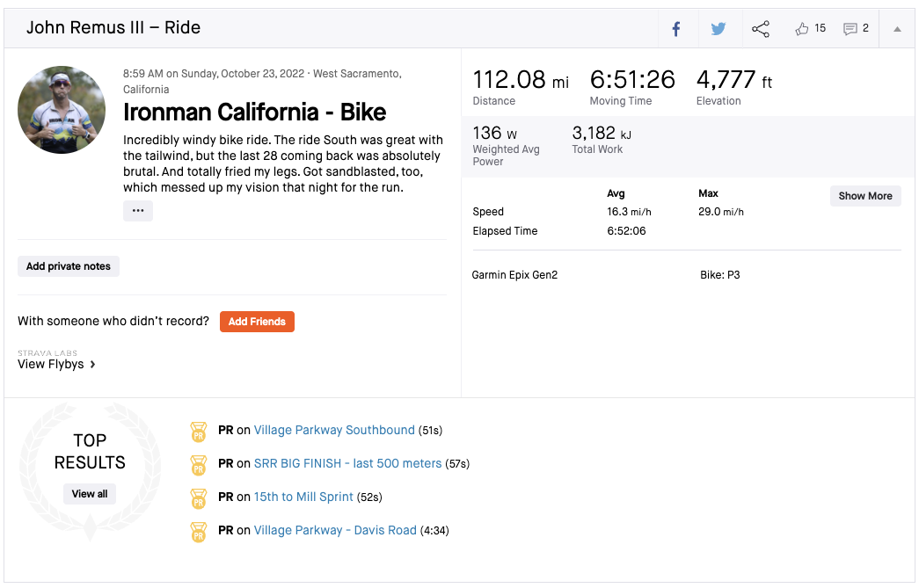
Task: Share the ride on Facebook
Action: [676, 29]
